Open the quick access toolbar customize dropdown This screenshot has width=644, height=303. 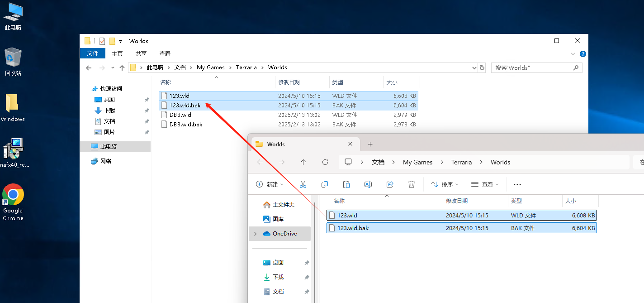(x=121, y=42)
